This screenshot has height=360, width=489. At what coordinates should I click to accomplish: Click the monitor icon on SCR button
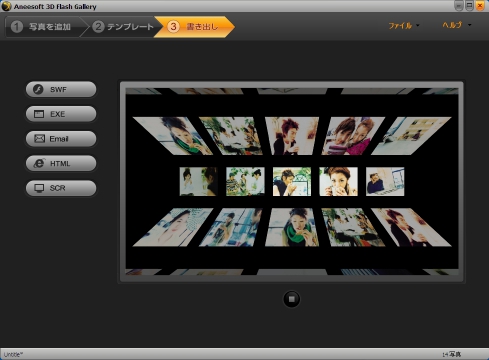(x=39, y=188)
